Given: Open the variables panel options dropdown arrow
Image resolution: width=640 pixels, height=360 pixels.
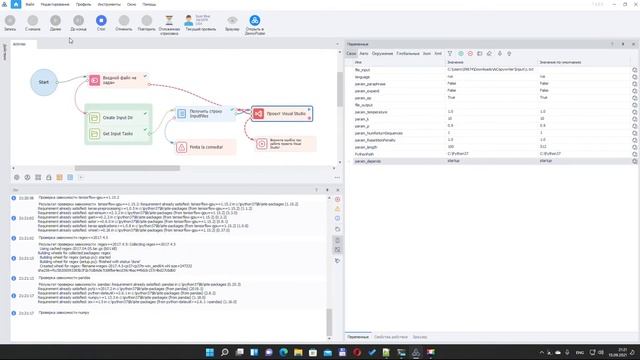Looking at the screenshot, I should [612, 44].
